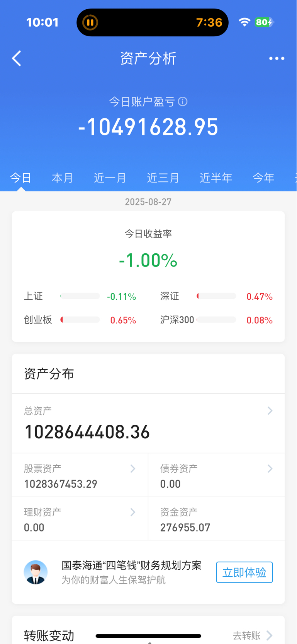Tap the 10:01 status bar clock
The image size is (297, 644).
click(x=42, y=22)
